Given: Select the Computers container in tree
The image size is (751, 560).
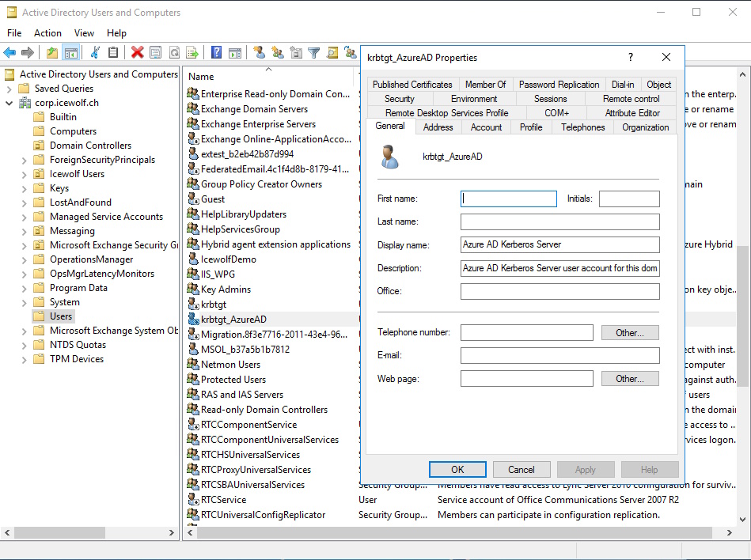Looking at the screenshot, I should [x=73, y=131].
